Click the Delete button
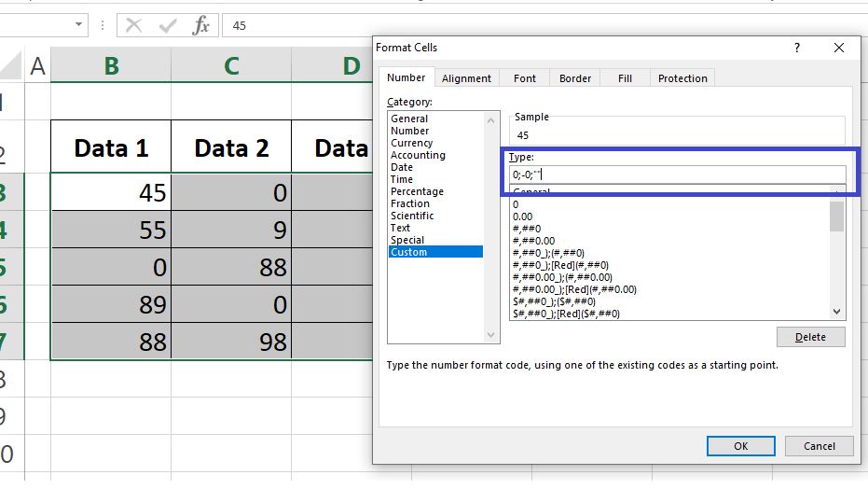The height and width of the screenshot is (489, 868). 810,337
